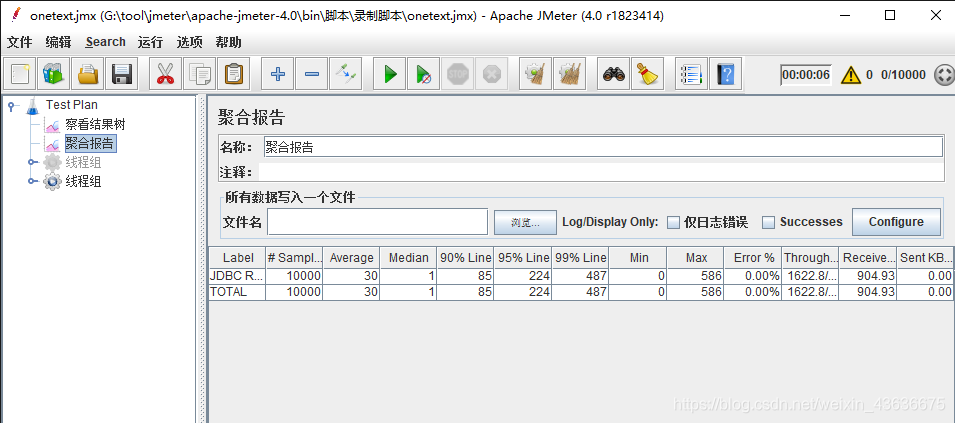Expand all nodes with plus icon
This screenshot has width=955, height=423.
pos(278,74)
